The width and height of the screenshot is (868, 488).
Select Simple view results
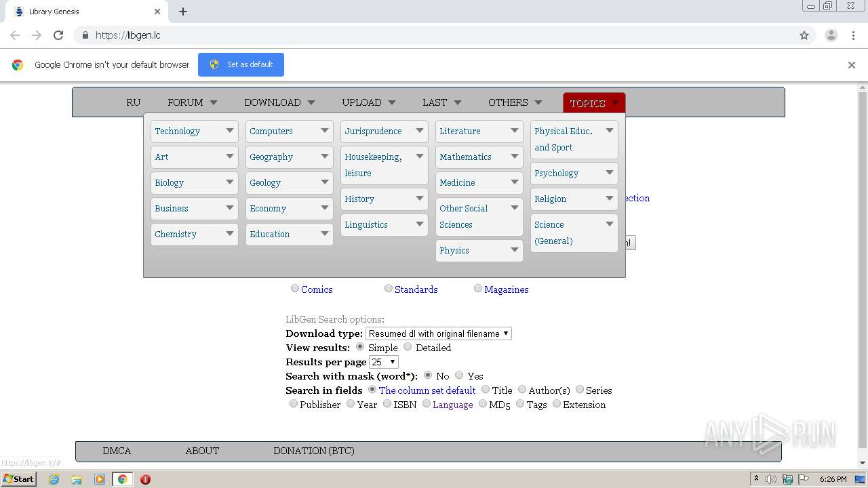click(360, 346)
